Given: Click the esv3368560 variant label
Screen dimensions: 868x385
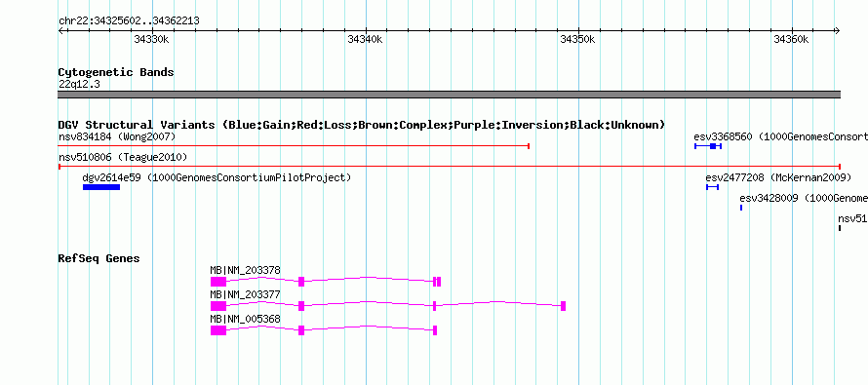Looking at the screenshot, I should 780,136.
